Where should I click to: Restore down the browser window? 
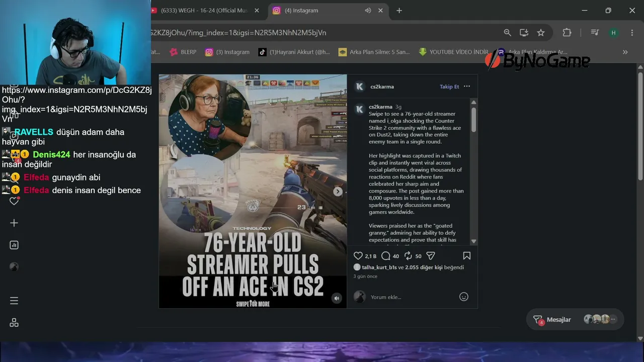tap(608, 10)
